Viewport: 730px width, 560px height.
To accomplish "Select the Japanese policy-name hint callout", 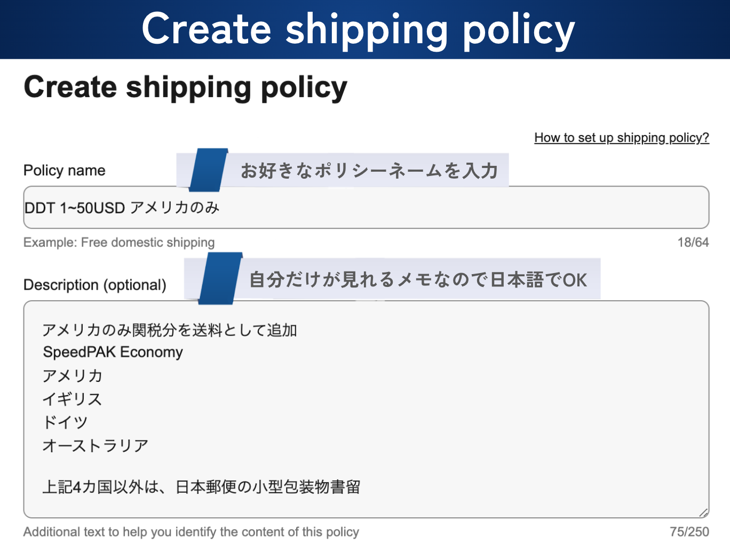I will (369, 171).
